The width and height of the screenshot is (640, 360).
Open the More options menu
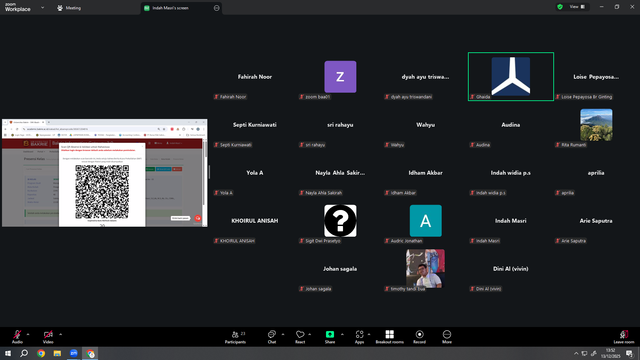[x=447, y=337]
